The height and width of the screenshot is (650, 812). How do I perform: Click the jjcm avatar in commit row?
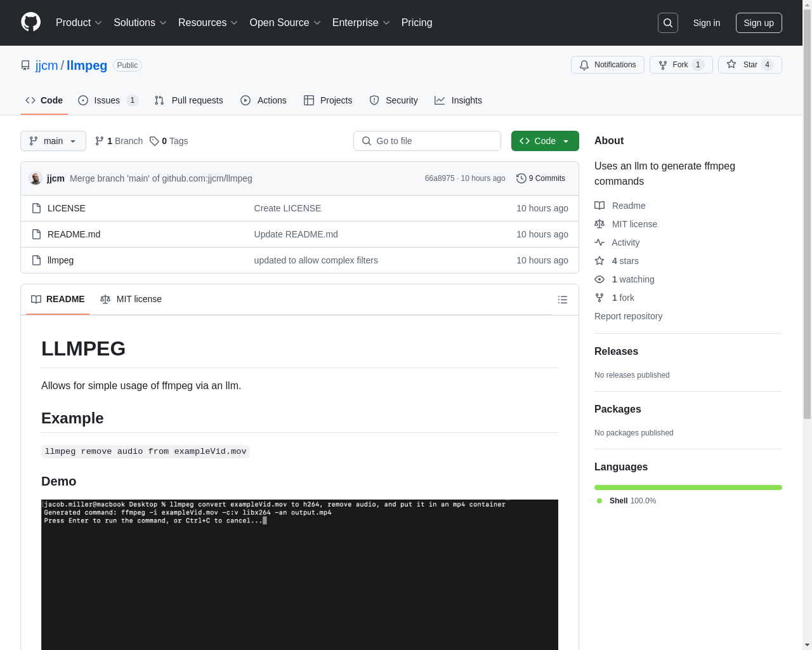coord(36,178)
